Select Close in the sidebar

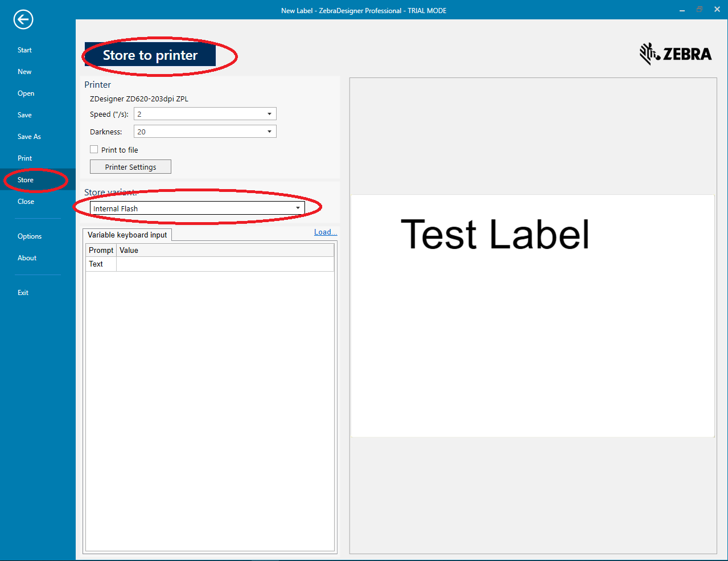[26, 201]
